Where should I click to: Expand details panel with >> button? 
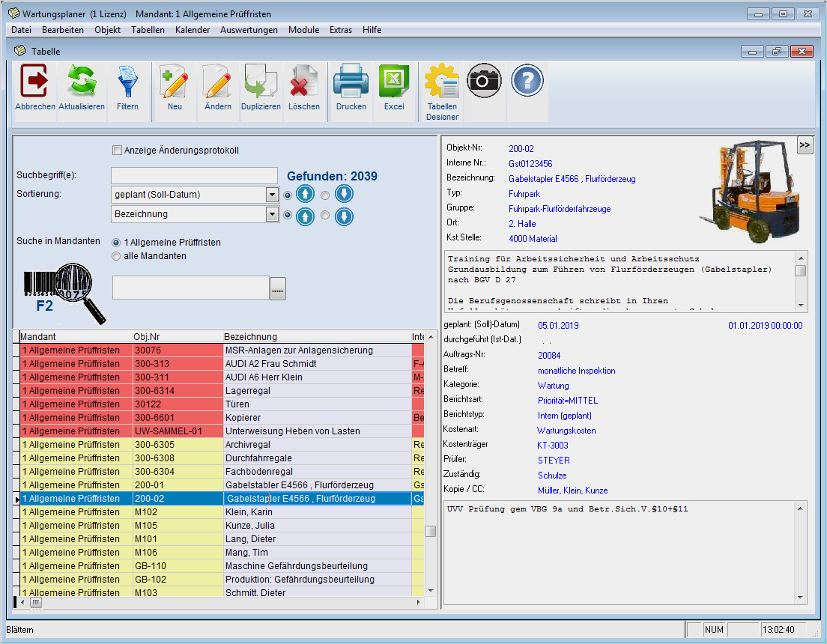(805, 145)
